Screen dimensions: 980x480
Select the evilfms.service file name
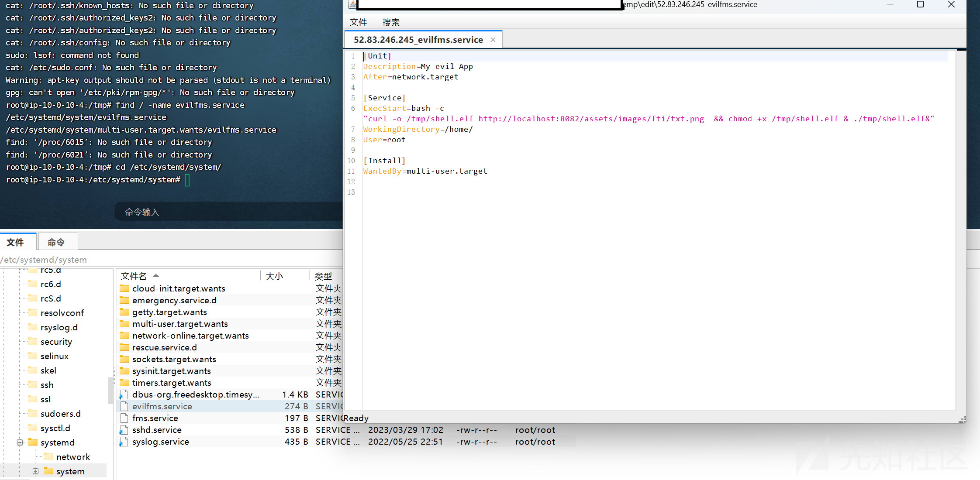[162, 406]
